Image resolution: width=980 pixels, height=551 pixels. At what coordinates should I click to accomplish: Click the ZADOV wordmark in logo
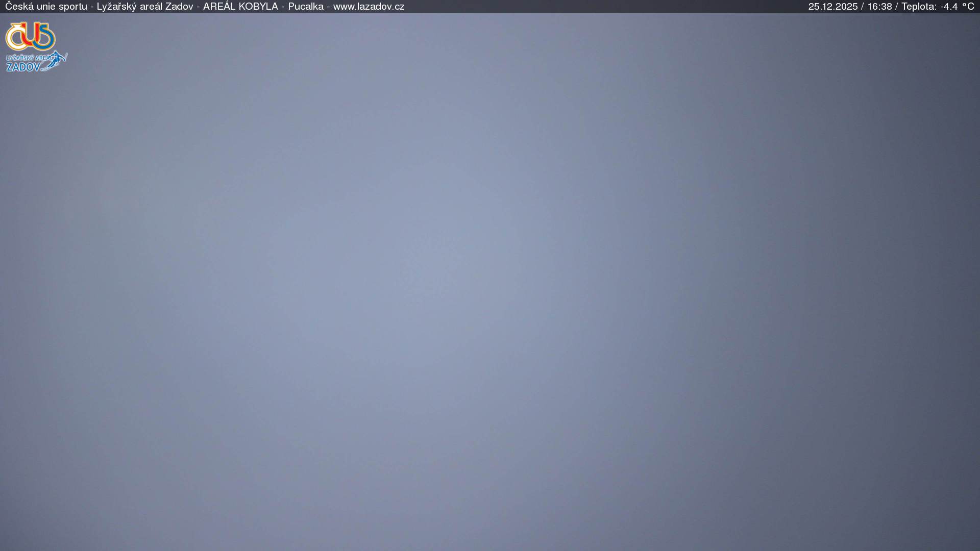(x=23, y=67)
